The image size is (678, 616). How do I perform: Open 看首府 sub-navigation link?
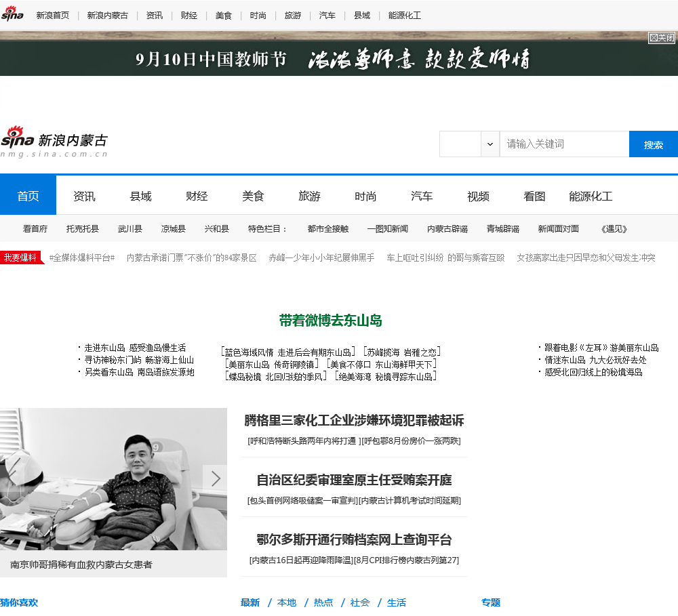point(35,228)
